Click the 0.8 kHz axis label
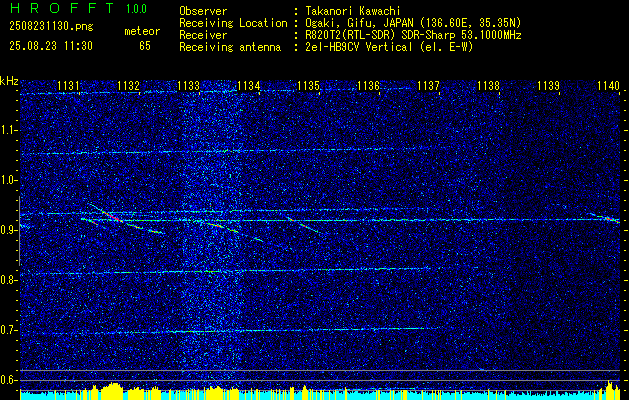The height and width of the screenshot is (400, 629). (8, 280)
